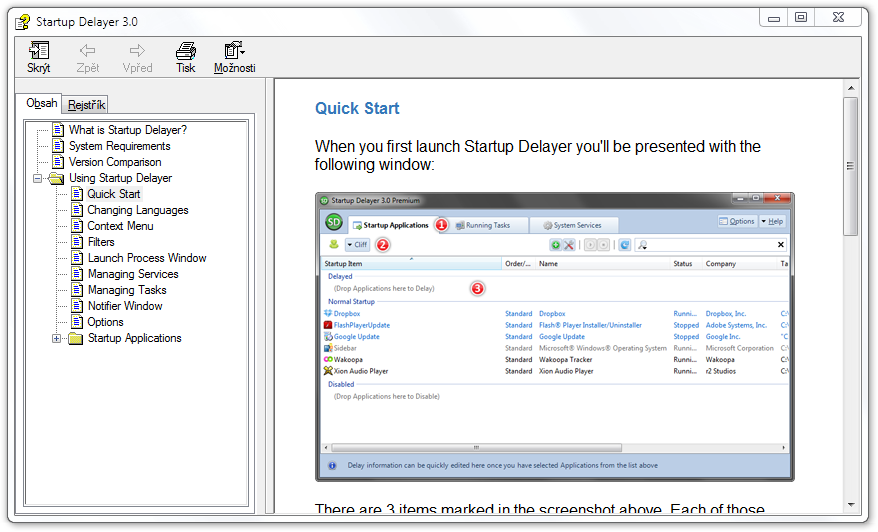Click the Skrýt toolbar icon
878x532 pixels.
click(39, 51)
